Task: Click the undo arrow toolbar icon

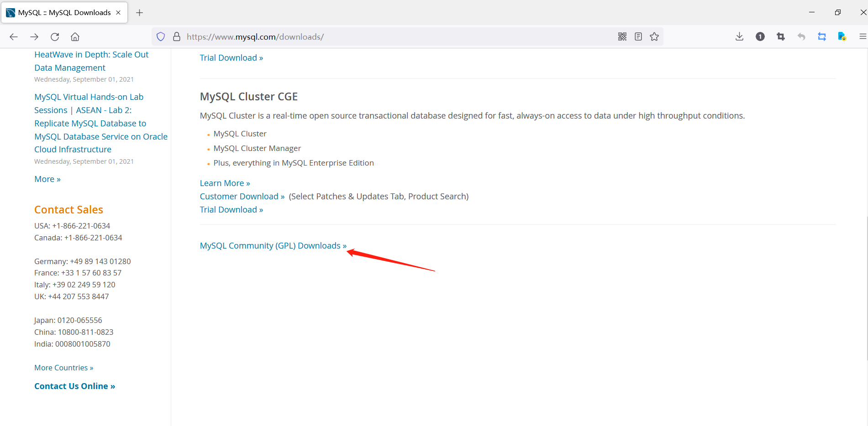Action: pyautogui.click(x=801, y=37)
